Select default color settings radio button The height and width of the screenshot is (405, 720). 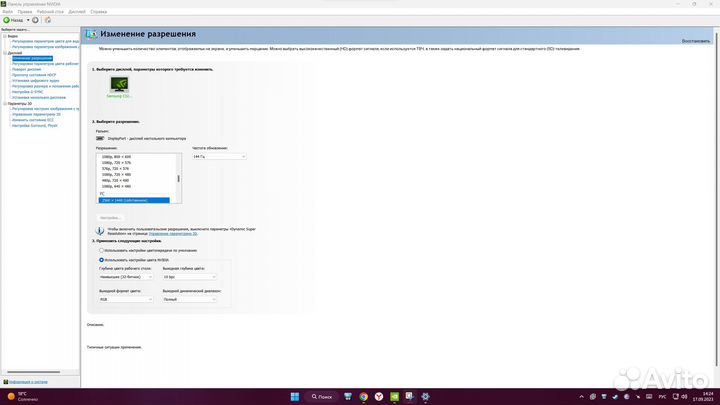(101, 251)
